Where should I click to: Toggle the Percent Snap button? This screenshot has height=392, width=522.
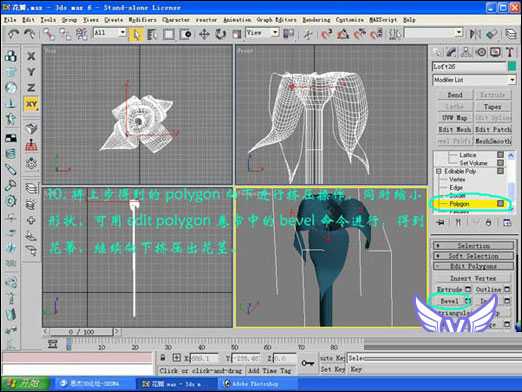coord(359,34)
